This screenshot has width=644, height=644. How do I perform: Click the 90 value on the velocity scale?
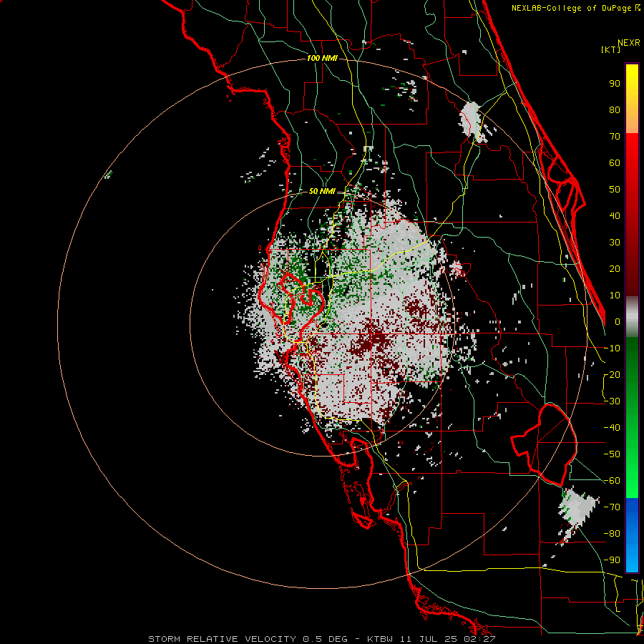click(615, 84)
